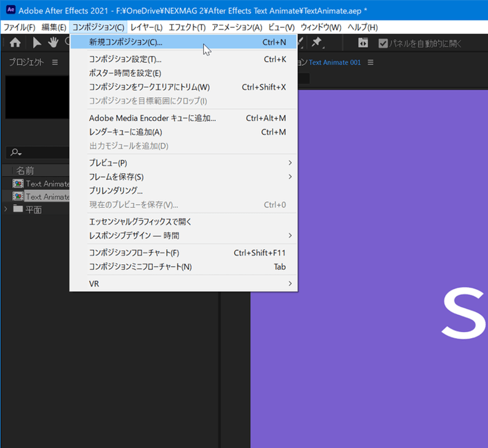
Task: Click composition icon of first Text Animate item
Action: pos(18,184)
